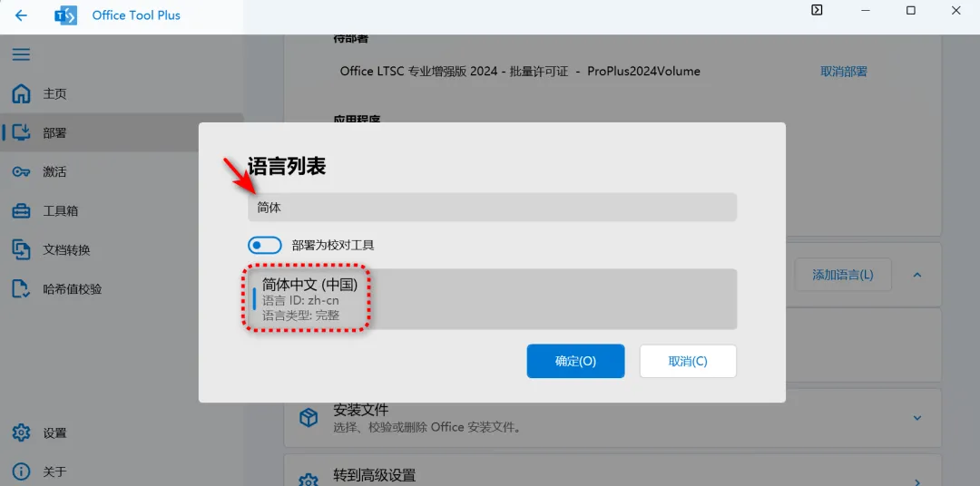Click the 添加语言(L) button

pos(842,275)
